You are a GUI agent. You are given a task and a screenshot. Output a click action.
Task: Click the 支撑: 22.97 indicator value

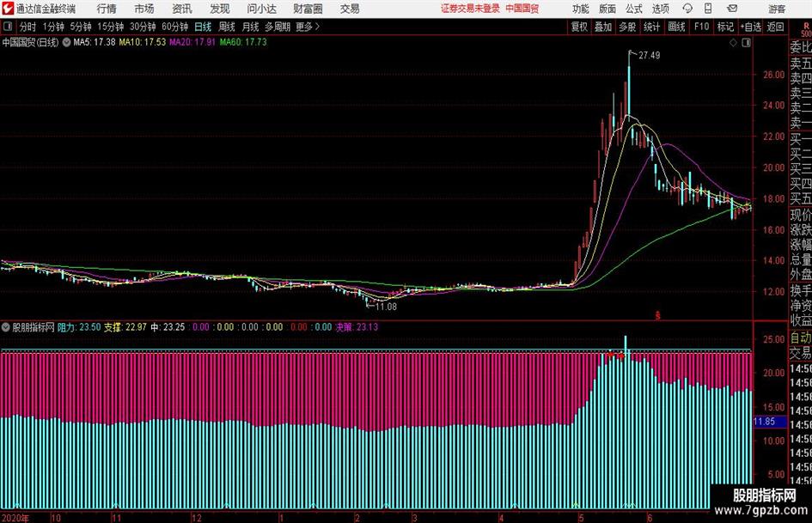click(125, 327)
